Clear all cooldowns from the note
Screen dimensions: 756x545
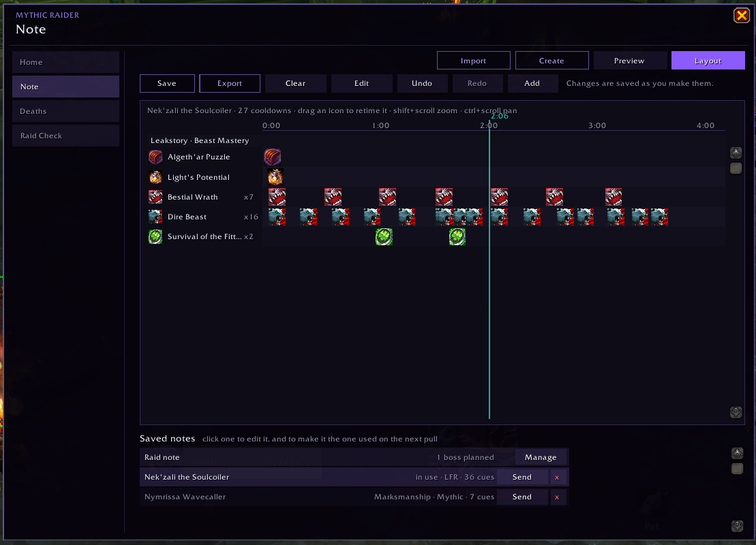296,83
